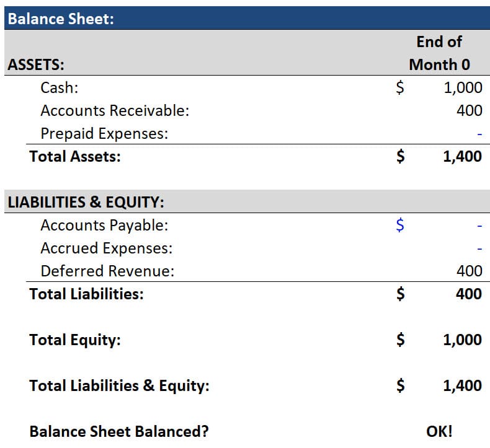Click the 'Total Liabilities:' label
The height and width of the screenshot is (448, 490).
87,294
